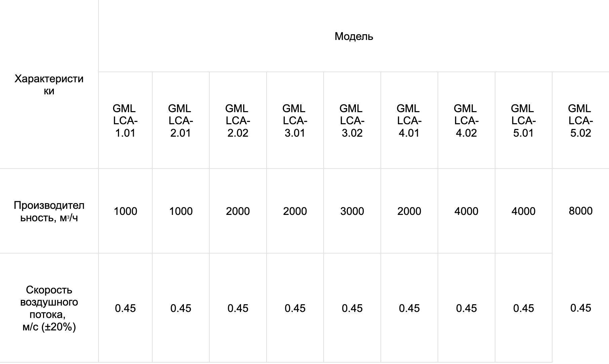The width and height of the screenshot is (609, 364).
Task: Click 2000 value under GML LCA-4.01
Action: (x=409, y=211)
